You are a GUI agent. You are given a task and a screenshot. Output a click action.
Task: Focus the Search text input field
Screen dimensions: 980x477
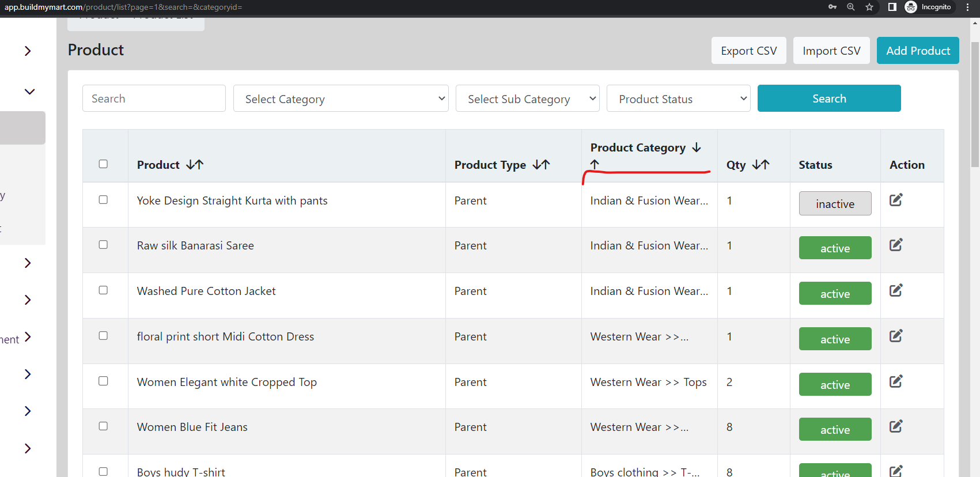pos(154,99)
